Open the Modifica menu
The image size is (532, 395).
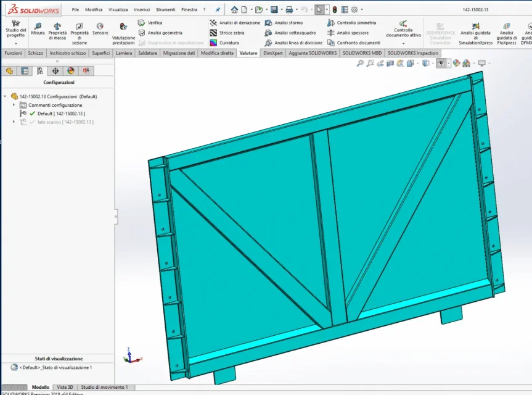pyautogui.click(x=94, y=9)
